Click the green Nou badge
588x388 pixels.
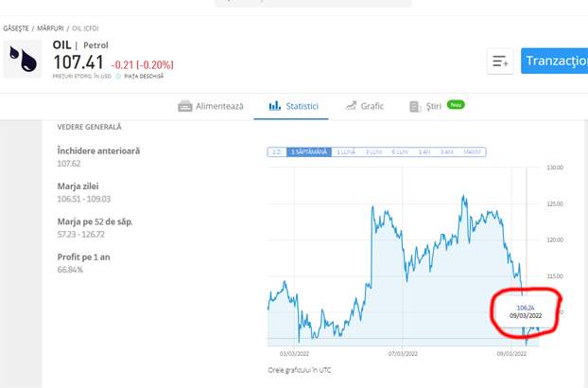click(x=456, y=104)
